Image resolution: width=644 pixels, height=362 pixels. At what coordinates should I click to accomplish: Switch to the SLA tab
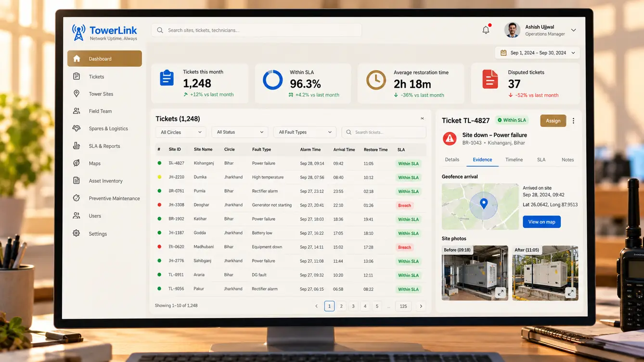(541, 160)
